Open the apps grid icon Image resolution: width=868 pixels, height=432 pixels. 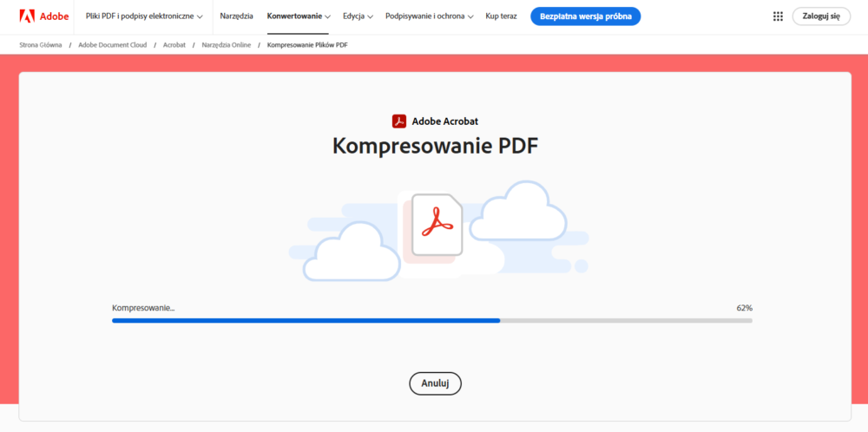[x=778, y=16]
